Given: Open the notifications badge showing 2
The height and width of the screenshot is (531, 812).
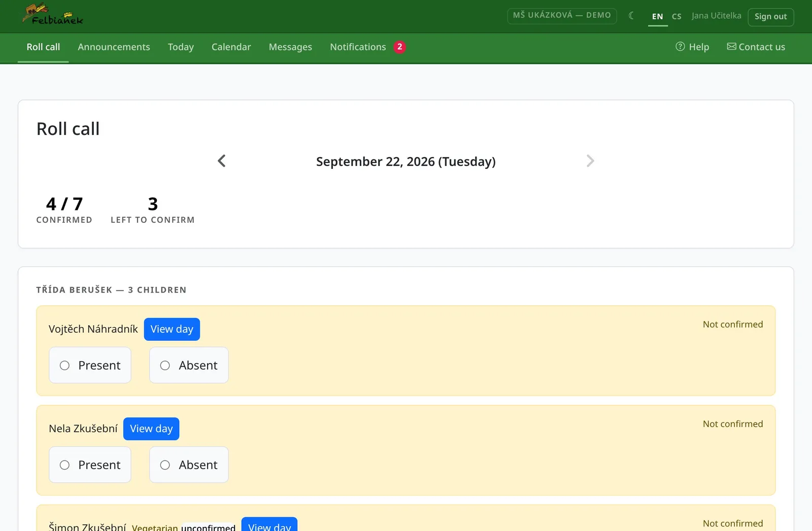Looking at the screenshot, I should tap(399, 47).
